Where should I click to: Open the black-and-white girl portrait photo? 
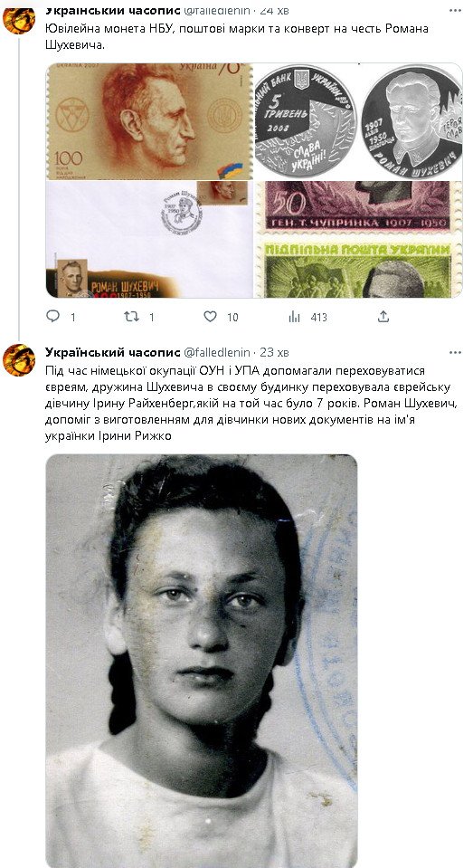(202, 661)
